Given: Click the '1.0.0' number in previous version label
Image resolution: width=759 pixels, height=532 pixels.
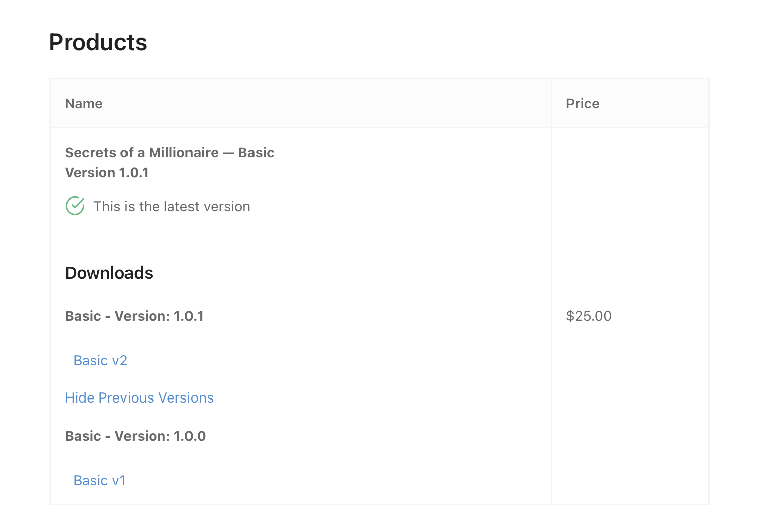Looking at the screenshot, I should coord(189,436).
